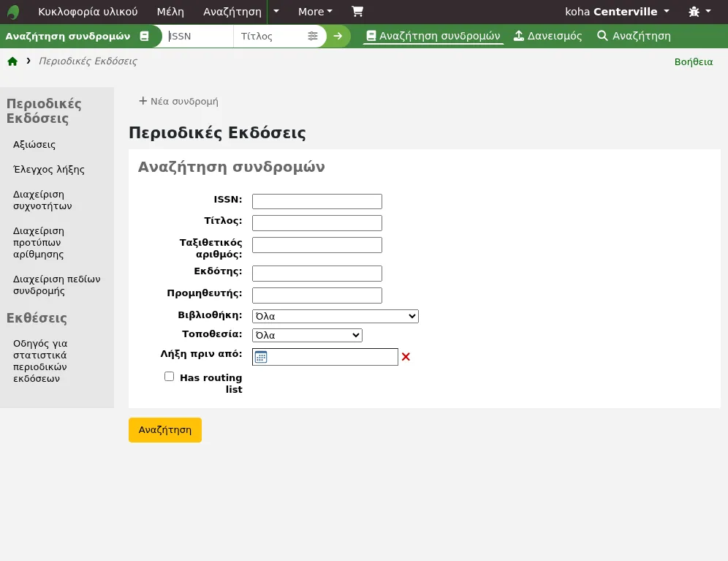Open search options sliders icon
The height and width of the screenshot is (561, 728).
(x=313, y=37)
